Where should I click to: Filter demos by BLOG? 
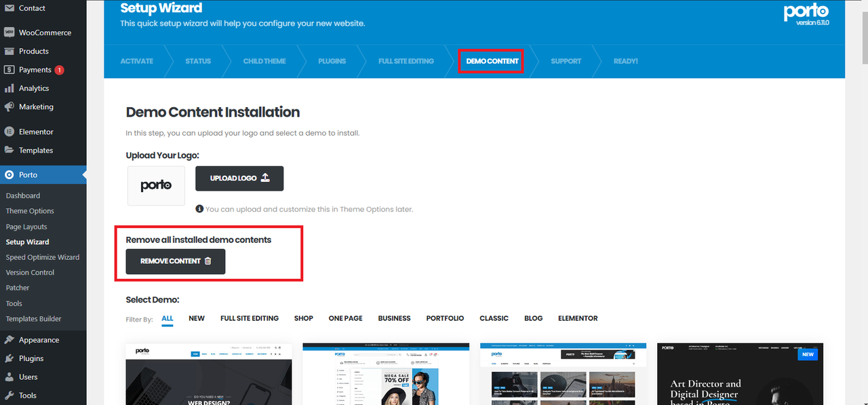pyautogui.click(x=534, y=318)
